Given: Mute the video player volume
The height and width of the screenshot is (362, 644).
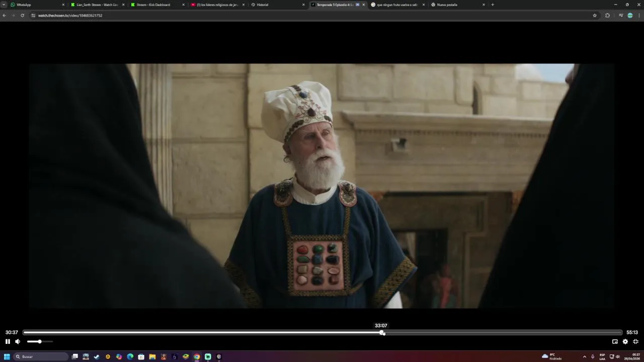Looking at the screenshot, I should pyautogui.click(x=18, y=341).
